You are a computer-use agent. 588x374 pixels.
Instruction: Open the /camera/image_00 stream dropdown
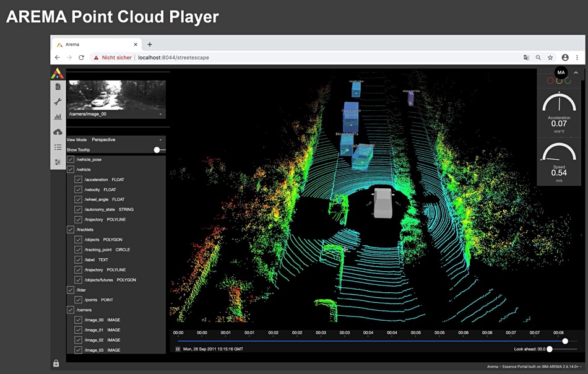coord(116,114)
